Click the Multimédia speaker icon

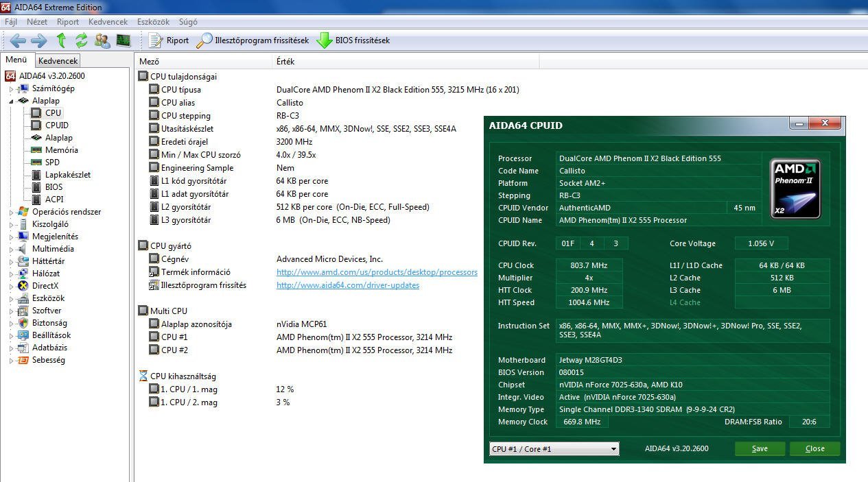click(x=23, y=249)
